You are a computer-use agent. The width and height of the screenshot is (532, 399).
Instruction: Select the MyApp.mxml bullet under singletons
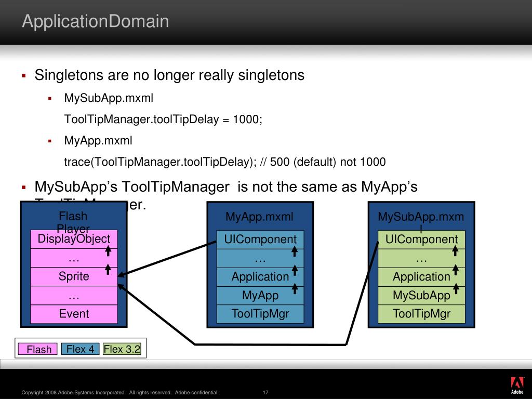pyautogui.click(x=98, y=140)
